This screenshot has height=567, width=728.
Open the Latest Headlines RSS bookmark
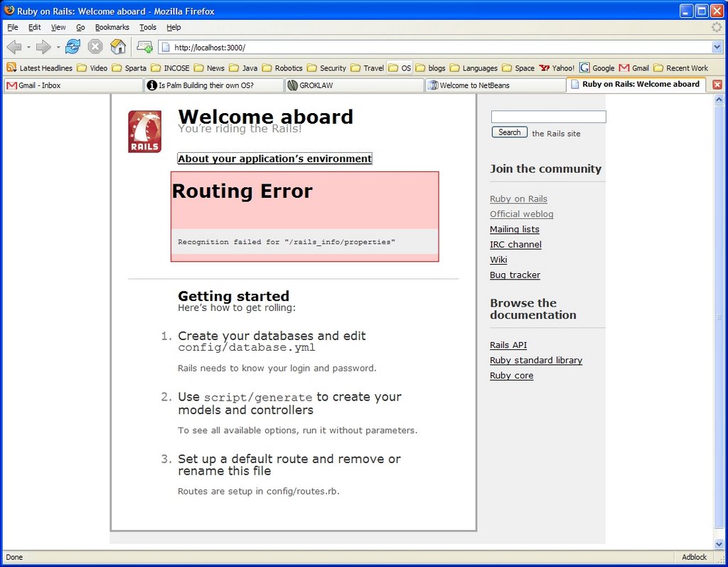click(x=40, y=68)
